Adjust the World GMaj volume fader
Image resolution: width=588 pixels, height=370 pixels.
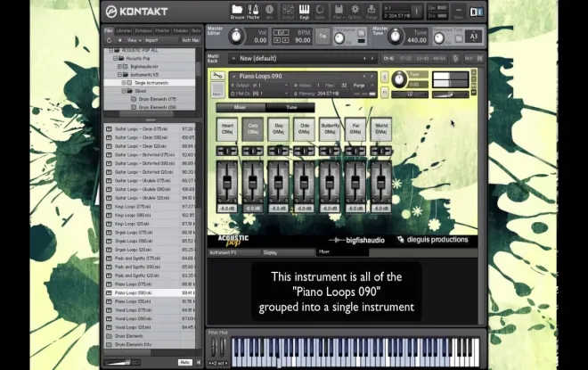click(381, 181)
